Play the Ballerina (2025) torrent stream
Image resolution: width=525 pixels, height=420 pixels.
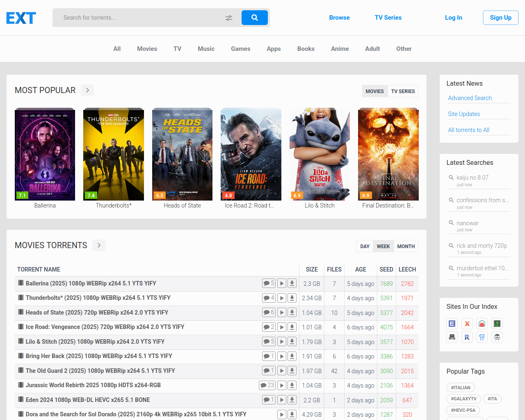282,283
